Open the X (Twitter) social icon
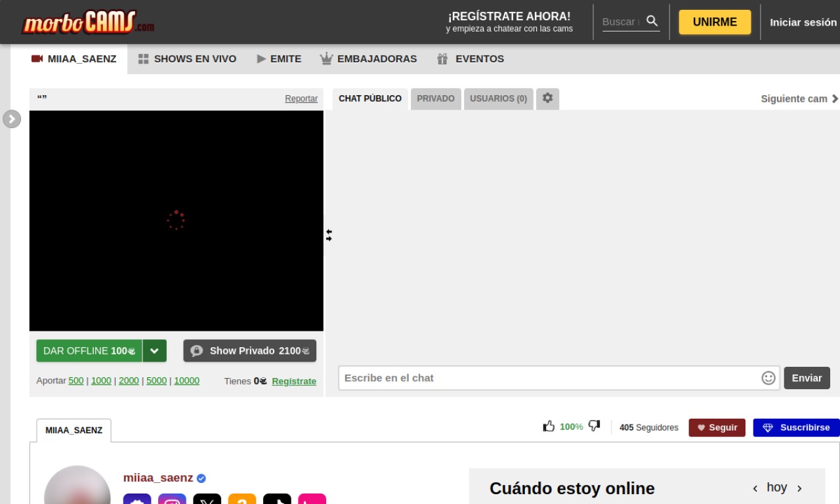The height and width of the screenshot is (504, 840). 207,499
